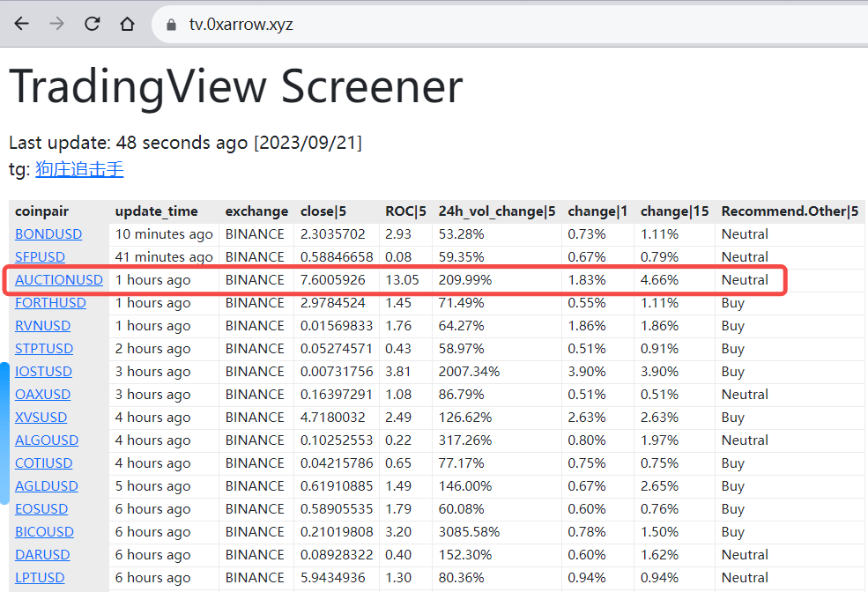Select the close value 7.6005926
Viewport: 868px width, 592px height.
point(333,280)
